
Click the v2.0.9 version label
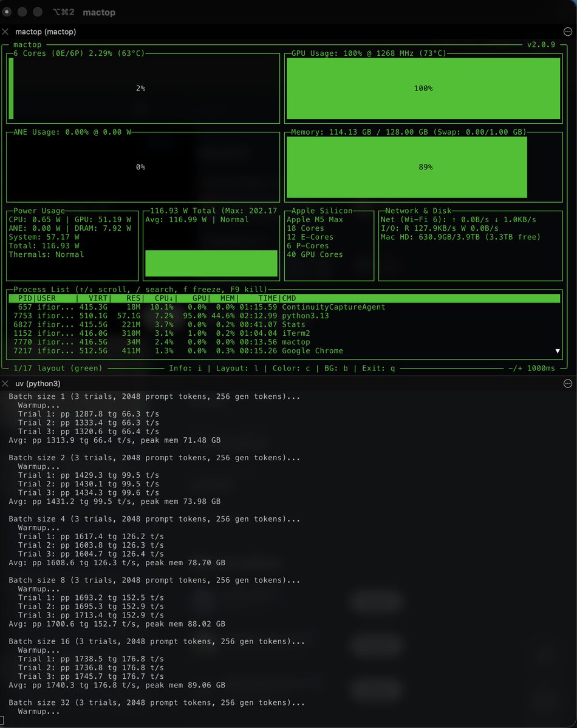[541, 44]
